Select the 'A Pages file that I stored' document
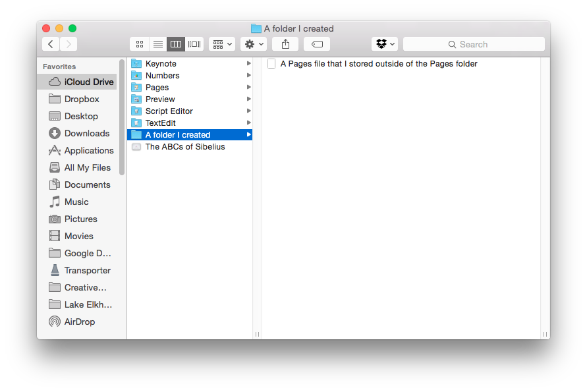 (379, 64)
